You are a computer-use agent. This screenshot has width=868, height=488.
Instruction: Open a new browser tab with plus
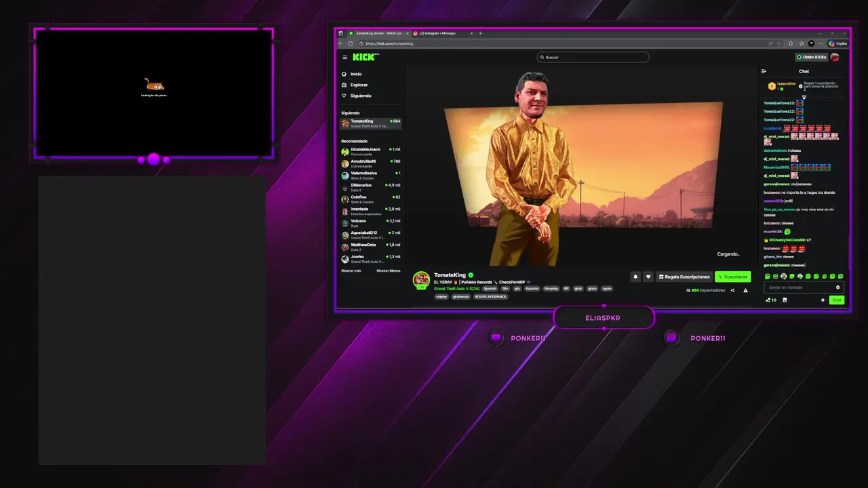click(x=480, y=33)
